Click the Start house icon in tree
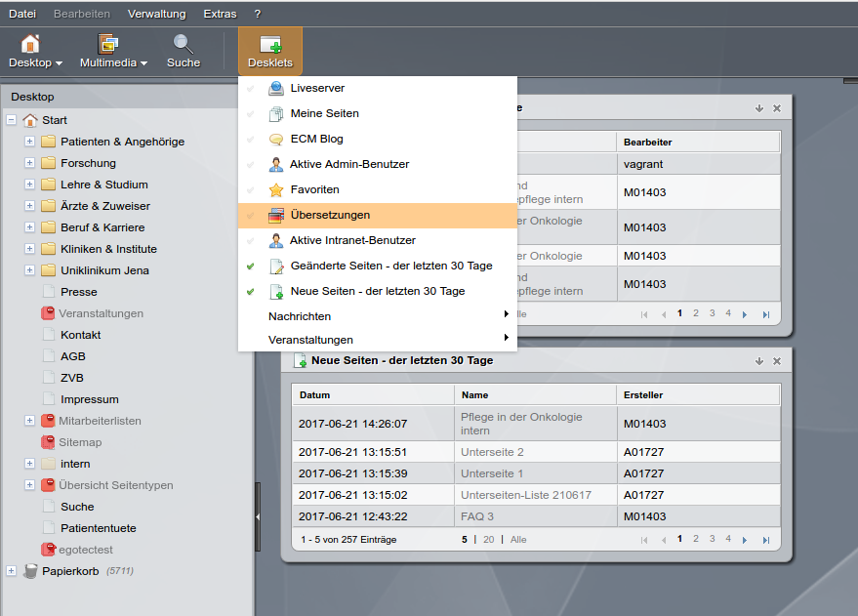This screenshot has height=616, width=858. point(30,120)
